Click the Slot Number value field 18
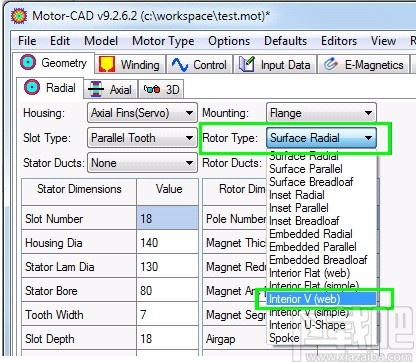Viewport: 416px width, 362px height. pos(167,219)
